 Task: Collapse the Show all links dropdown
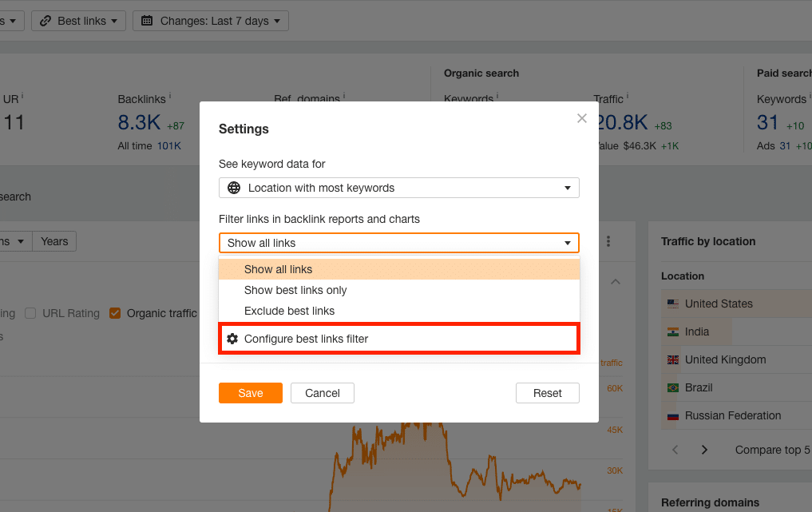click(x=398, y=243)
